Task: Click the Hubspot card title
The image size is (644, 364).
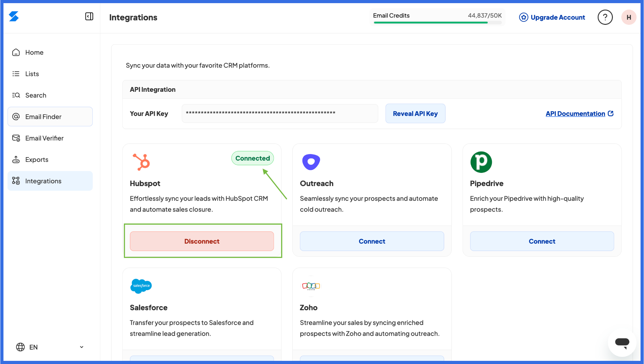Action: pos(145,183)
